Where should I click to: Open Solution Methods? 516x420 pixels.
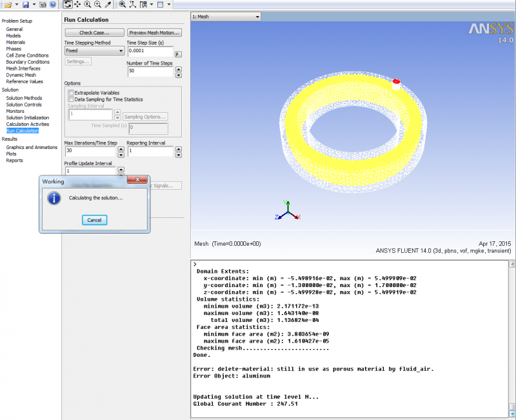(24, 99)
